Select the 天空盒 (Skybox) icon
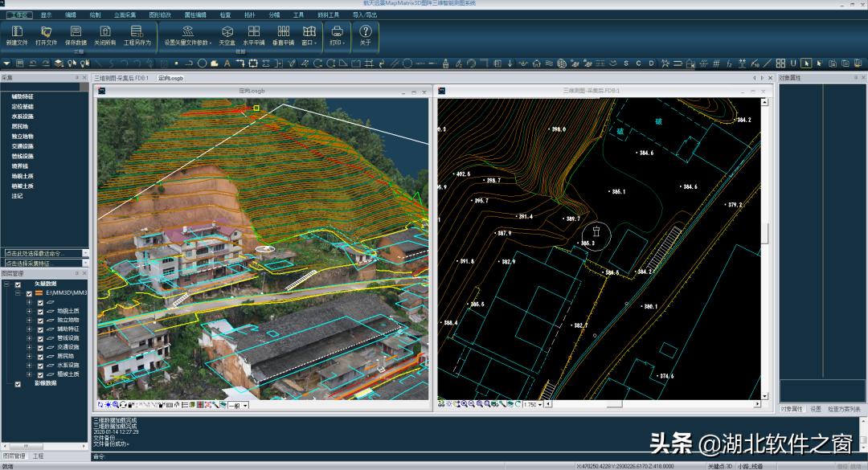Screen dimensions: 868x470 coord(227,32)
